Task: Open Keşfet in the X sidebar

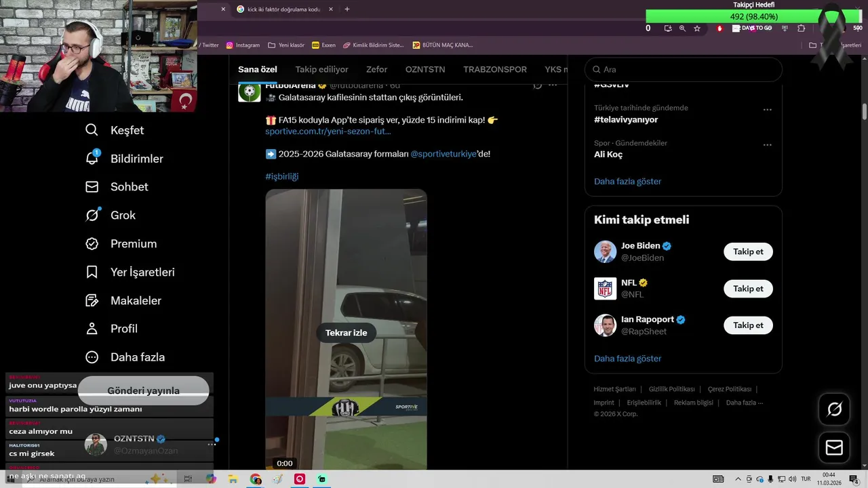Action: [115, 130]
